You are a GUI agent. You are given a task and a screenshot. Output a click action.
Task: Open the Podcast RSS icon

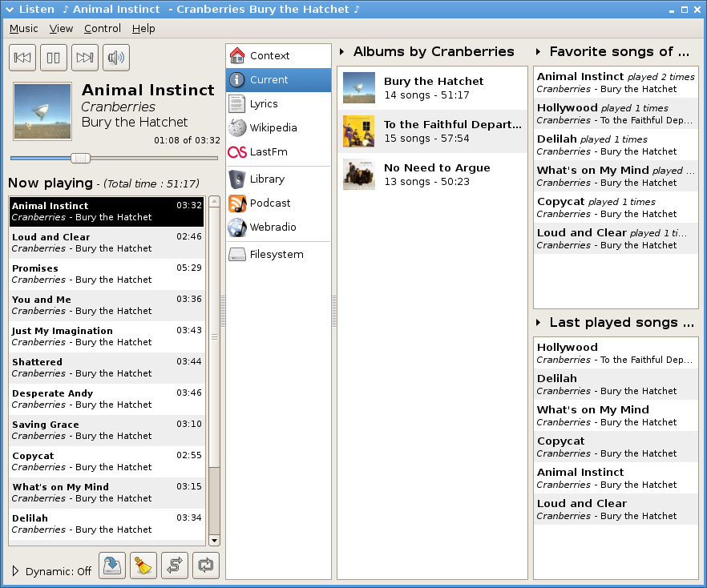[237, 203]
